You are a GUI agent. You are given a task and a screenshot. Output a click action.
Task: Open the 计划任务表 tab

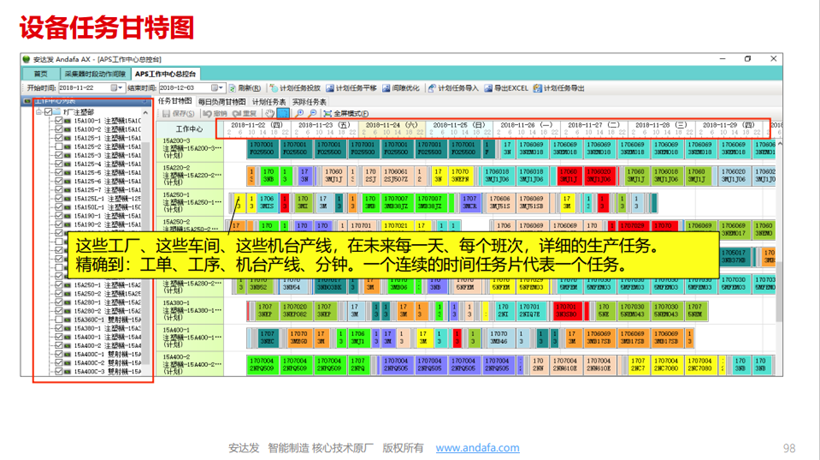point(269,101)
